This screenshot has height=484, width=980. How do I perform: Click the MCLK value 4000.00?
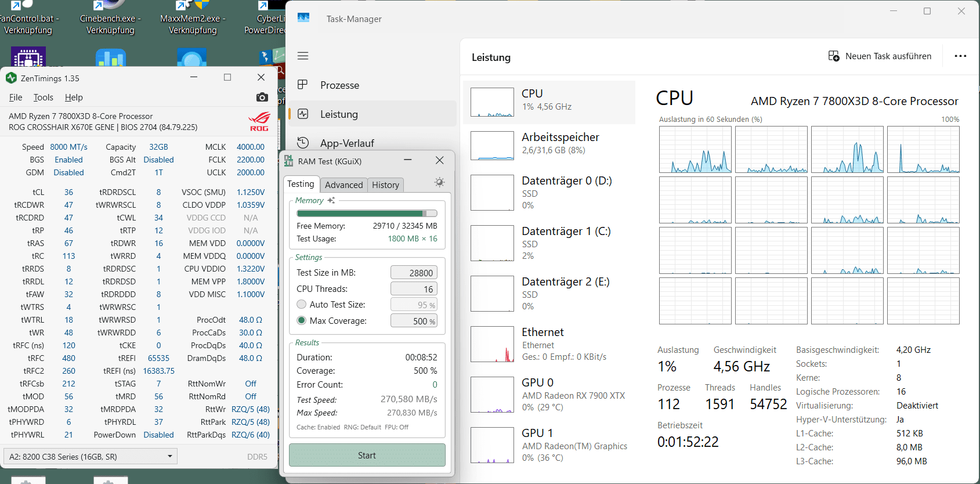251,147
